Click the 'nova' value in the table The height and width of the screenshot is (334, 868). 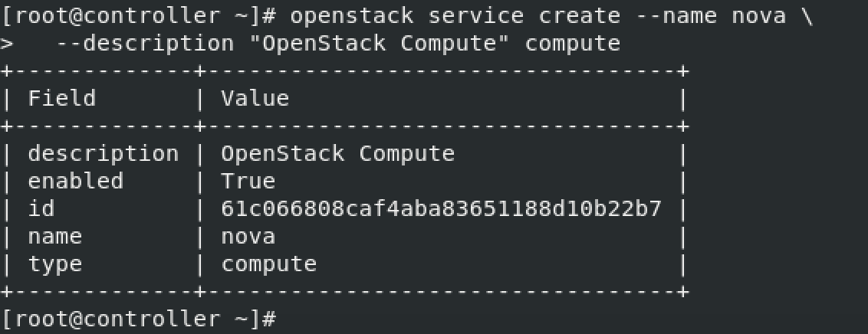point(248,237)
